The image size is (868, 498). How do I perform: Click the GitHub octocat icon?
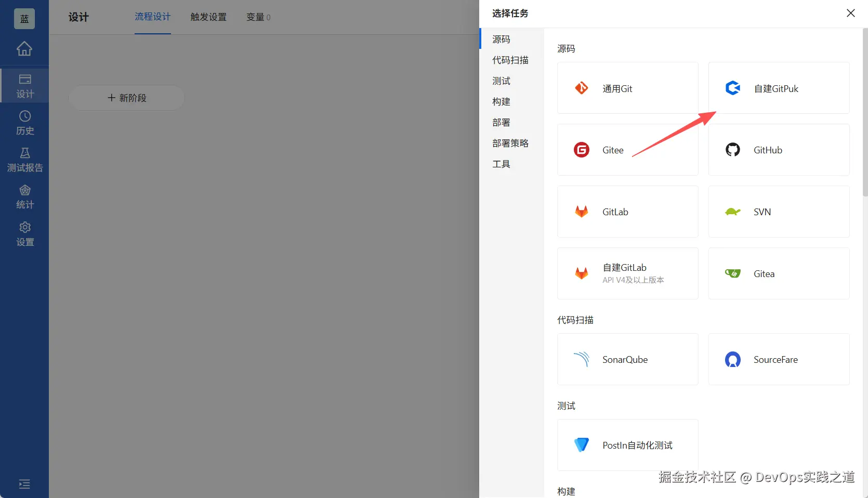[x=732, y=150]
